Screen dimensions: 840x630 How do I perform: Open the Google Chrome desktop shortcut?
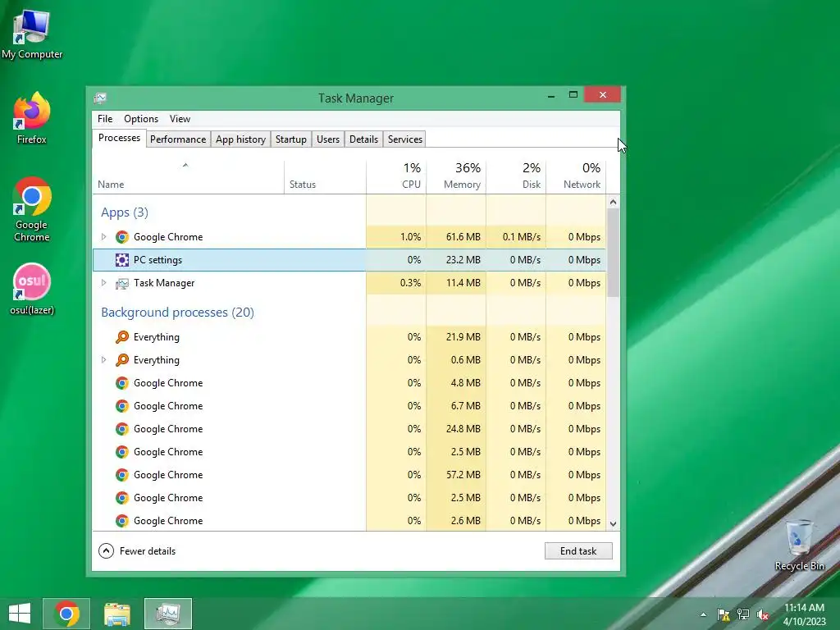[x=32, y=209]
